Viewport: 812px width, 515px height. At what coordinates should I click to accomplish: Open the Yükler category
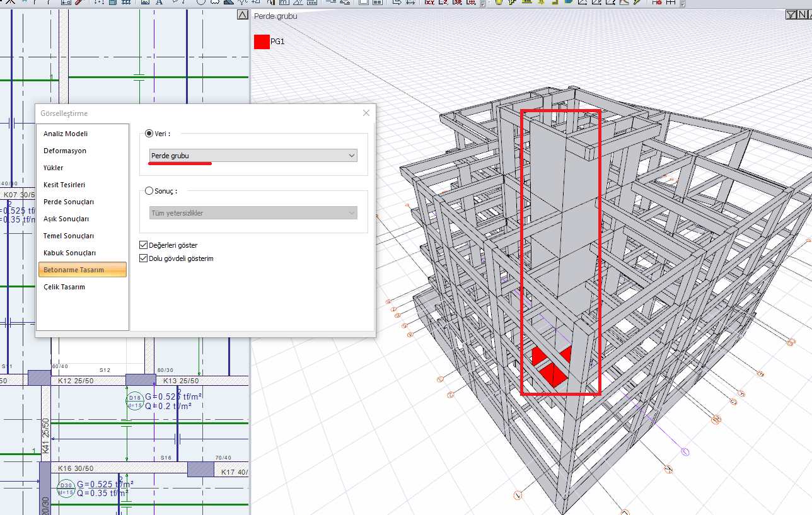coord(54,168)
